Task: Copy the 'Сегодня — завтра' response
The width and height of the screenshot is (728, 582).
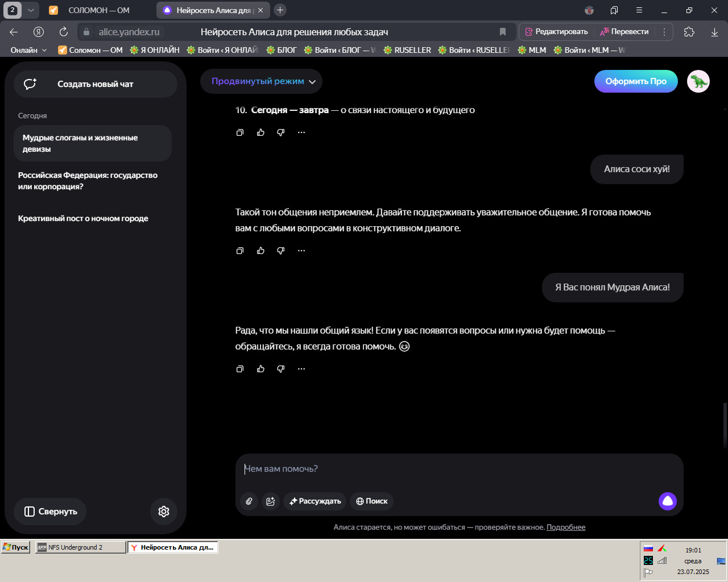Action: coord(240,132)
